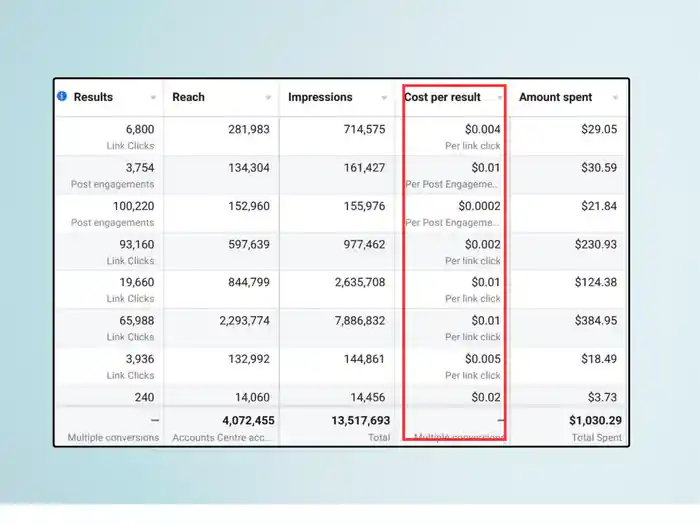
Task: Select the 93,160 results cell
Action: [137, 245]
